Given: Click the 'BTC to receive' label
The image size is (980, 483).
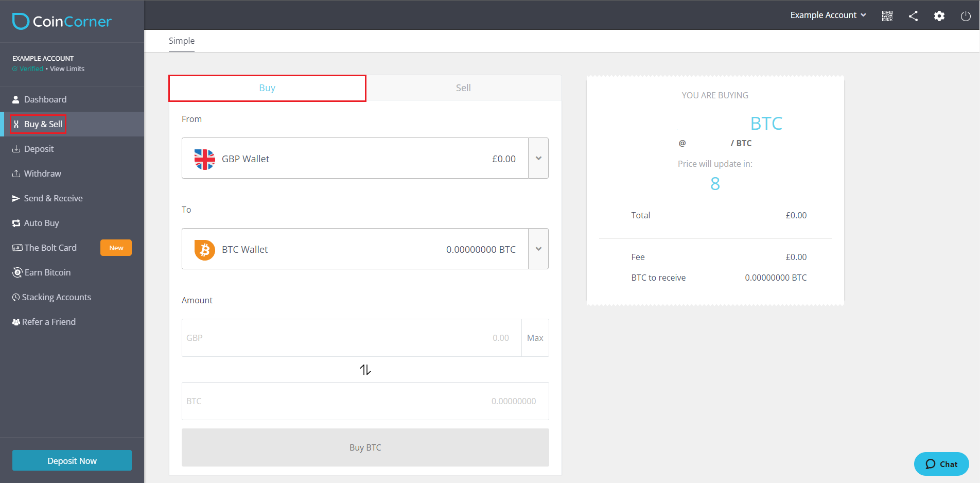Looking at the screenshot, I should (658, 278).
